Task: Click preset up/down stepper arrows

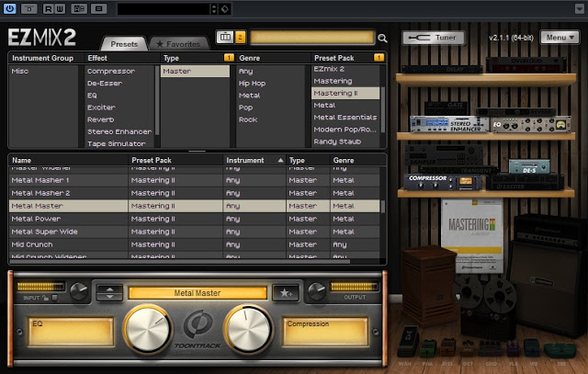Action: (x=110, y=293)
